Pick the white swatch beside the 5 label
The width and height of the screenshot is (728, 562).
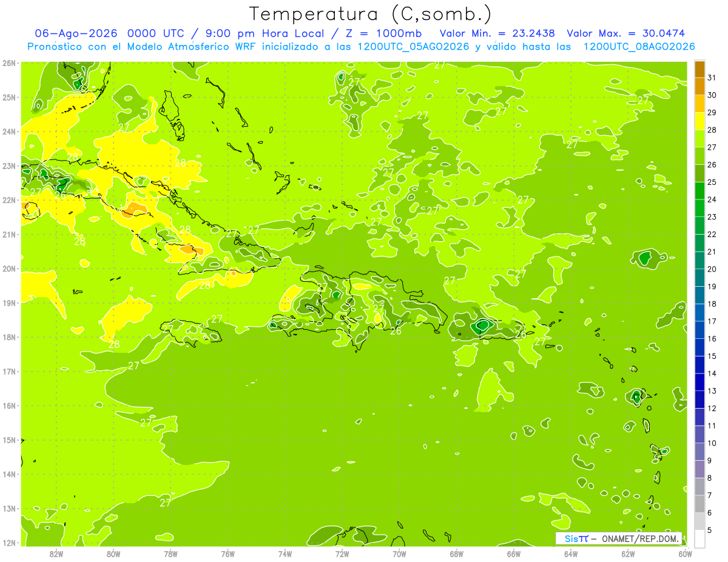click(x=699, y=538)
